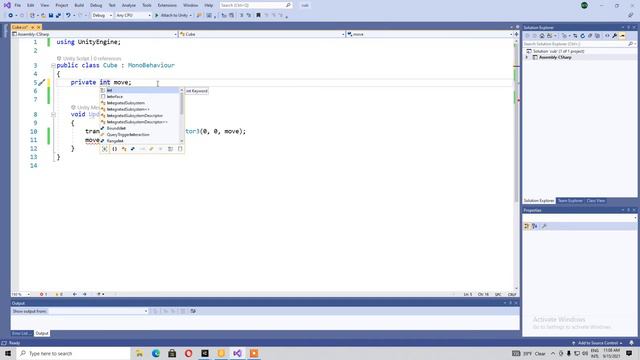
Task: Click the Sync with Active Document icon
Action: pos(575,36)
